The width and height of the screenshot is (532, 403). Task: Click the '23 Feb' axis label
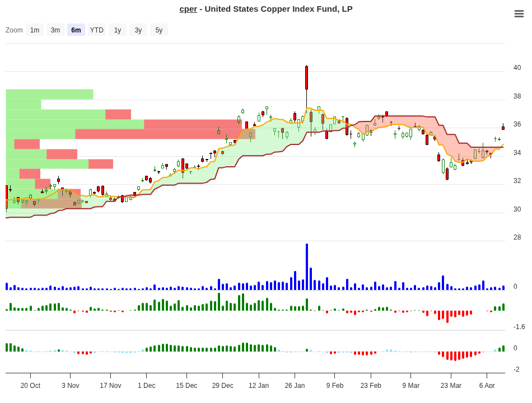coord(371,385)
